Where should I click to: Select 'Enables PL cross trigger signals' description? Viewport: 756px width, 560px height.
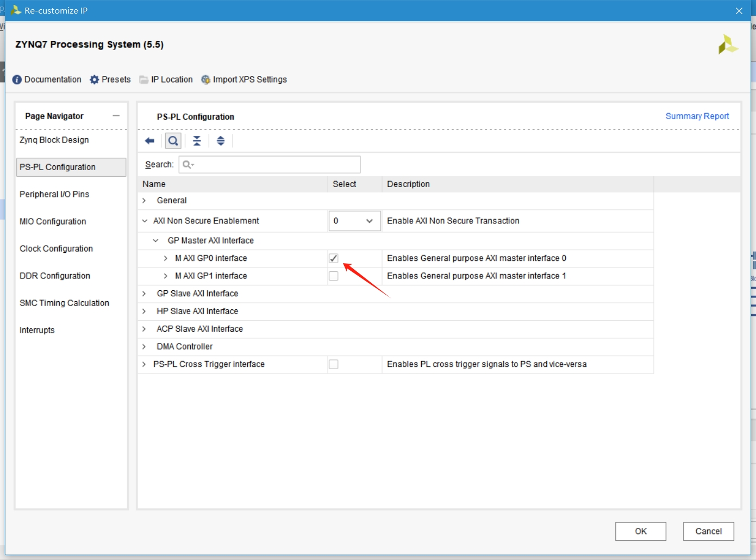pos(487,364)
